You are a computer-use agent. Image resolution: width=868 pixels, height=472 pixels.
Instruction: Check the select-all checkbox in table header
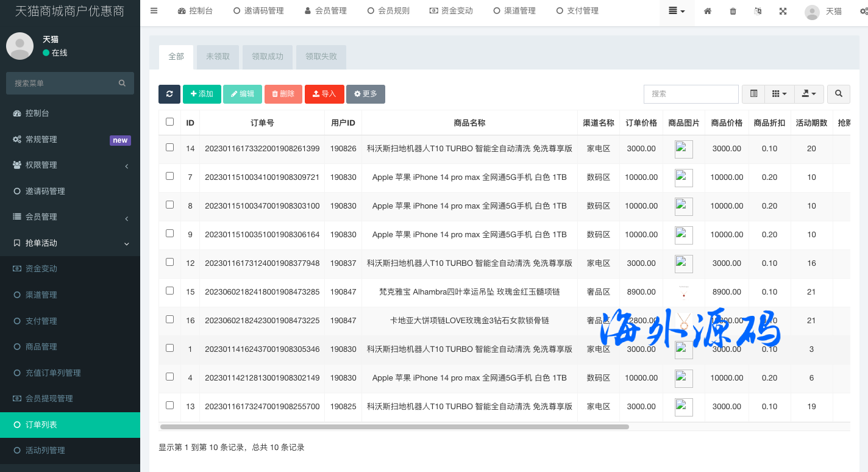[x=169, y=122]
